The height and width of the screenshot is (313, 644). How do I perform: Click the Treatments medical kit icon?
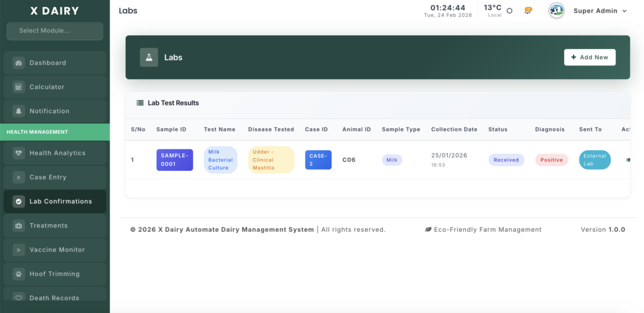pyautogui.click(x=18, y=226)
